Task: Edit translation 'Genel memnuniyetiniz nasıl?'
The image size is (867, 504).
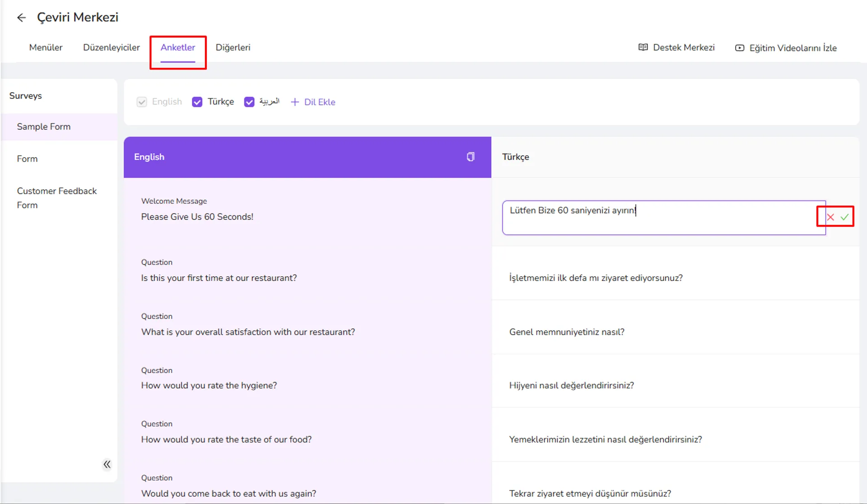Action: [x=567, y=332]
